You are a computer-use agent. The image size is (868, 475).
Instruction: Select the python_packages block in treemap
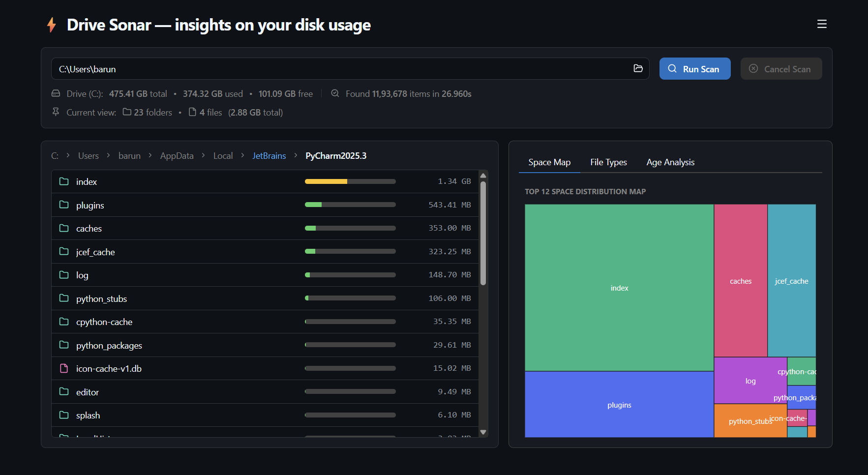[802, 397]
